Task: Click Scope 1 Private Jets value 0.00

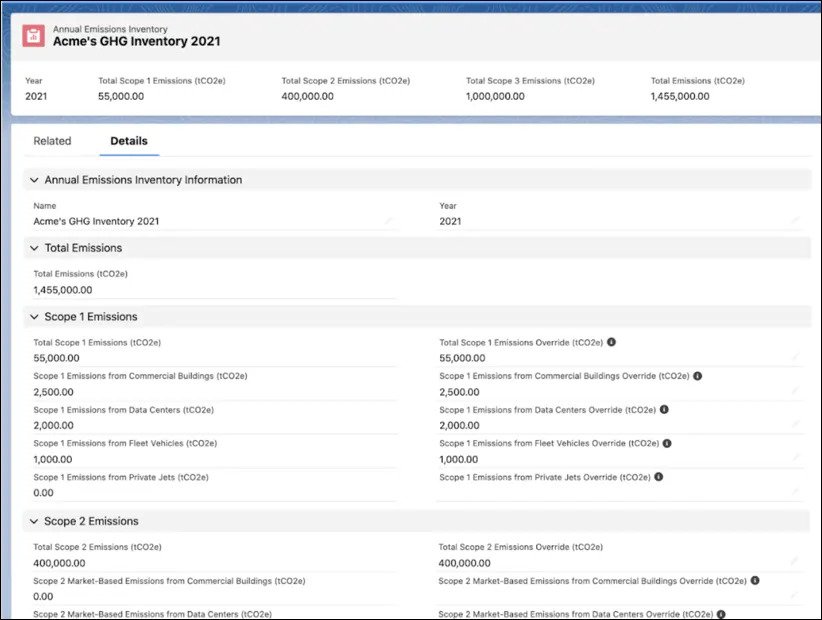Action: 44,493
